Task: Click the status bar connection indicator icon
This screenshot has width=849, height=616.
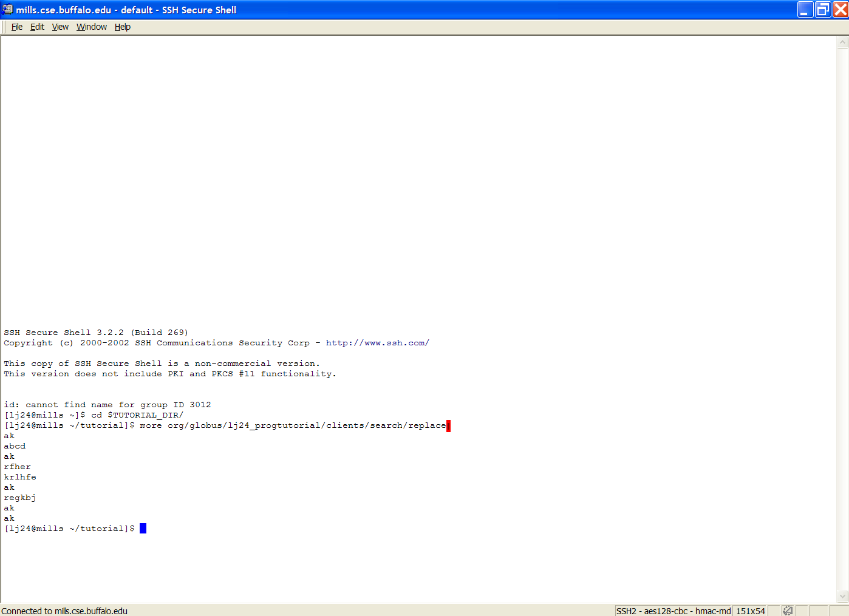Action: click(788, 611)
